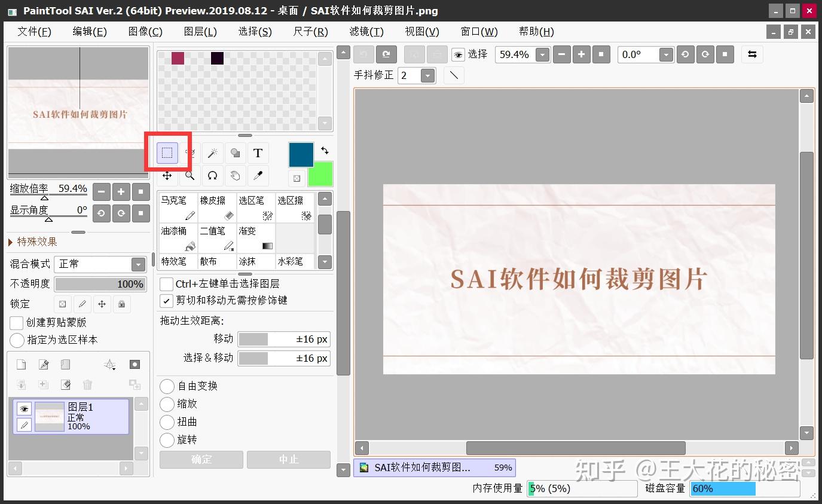Select the Rotate canvas tool

(x=212, y=175)
